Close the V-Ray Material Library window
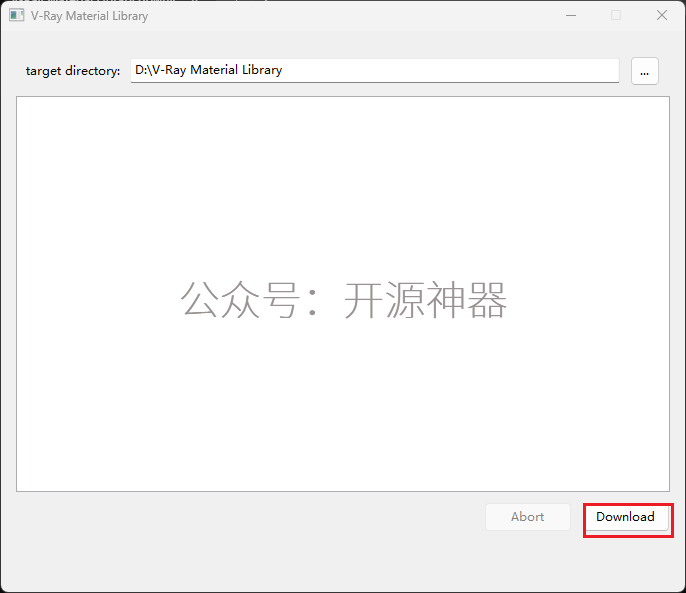This screenshot has width=686, height=593. tap(662, 15)
